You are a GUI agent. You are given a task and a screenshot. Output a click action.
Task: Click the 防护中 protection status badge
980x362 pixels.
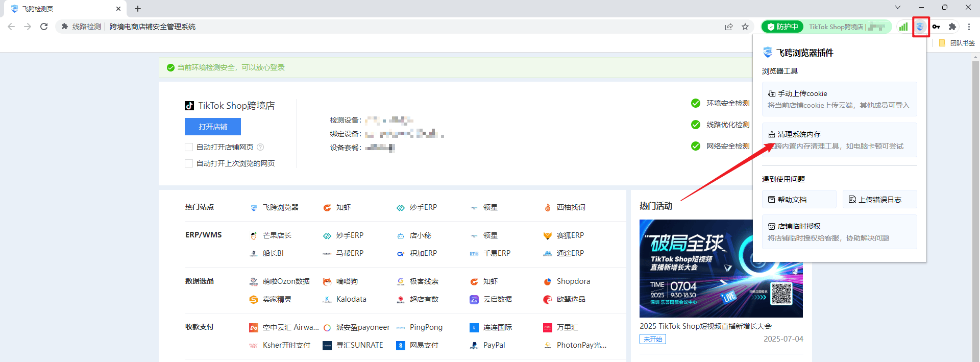782,27
